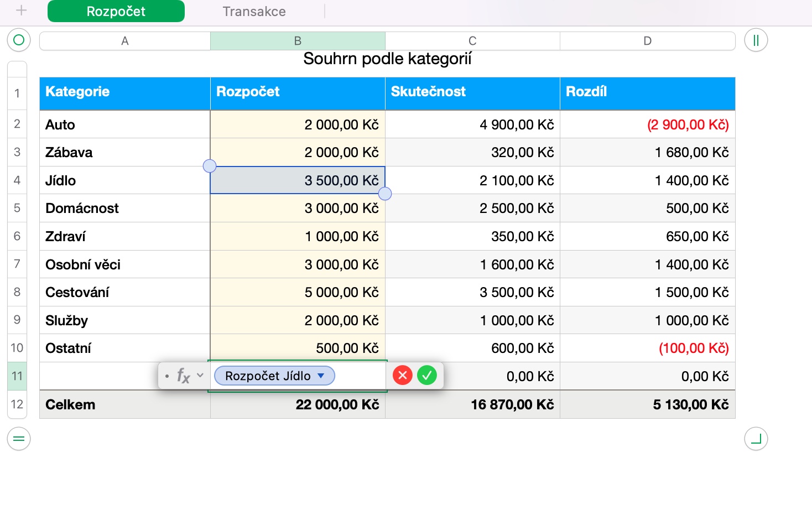Select row 11 header
The image size is (812, 510).
click(x=17, y=376)
